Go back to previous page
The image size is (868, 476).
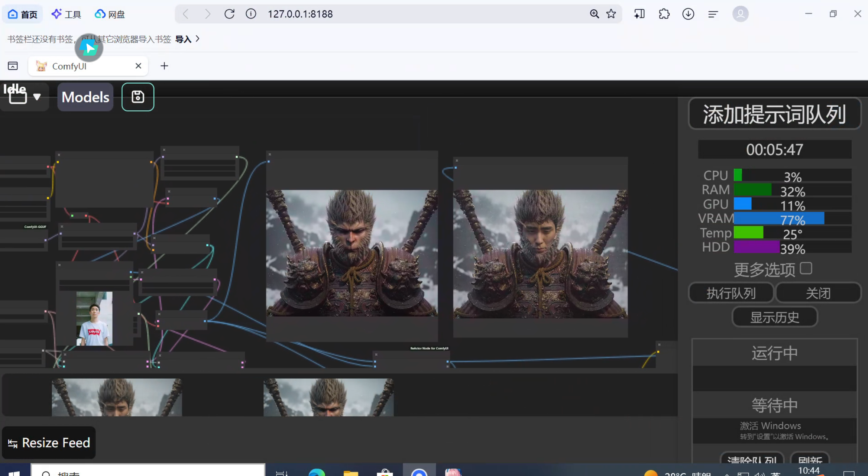[185, 14]
